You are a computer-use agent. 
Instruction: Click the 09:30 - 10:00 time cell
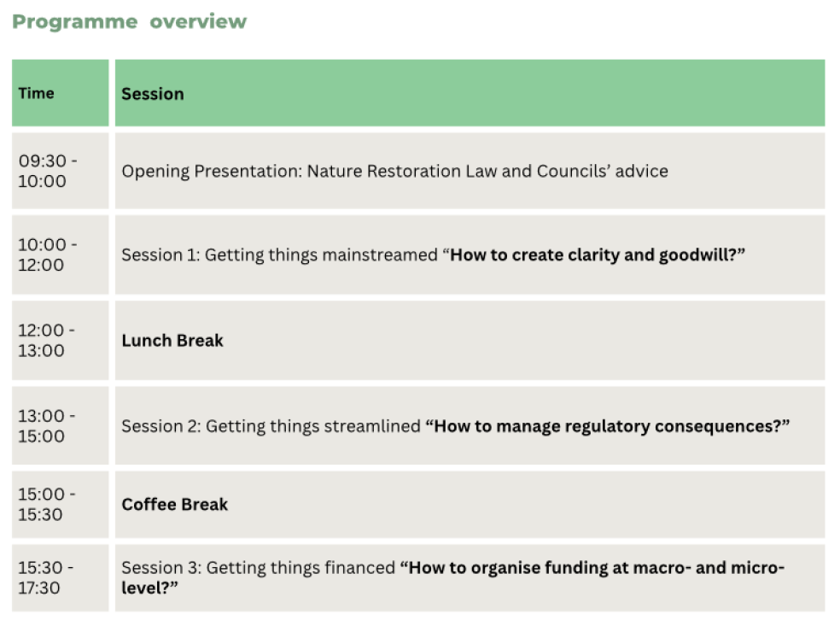pos(47,171)
